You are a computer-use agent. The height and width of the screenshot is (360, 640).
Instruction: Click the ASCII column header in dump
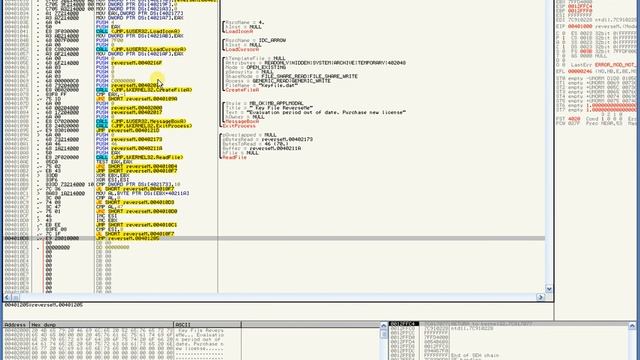point(207,325)
